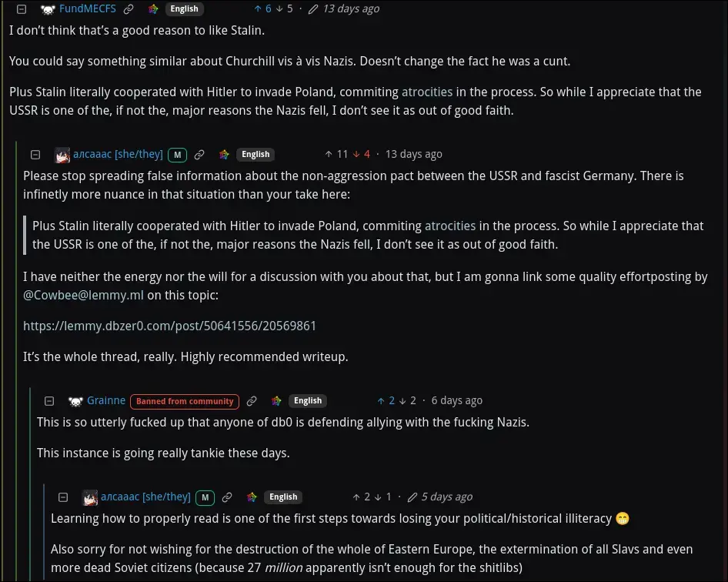
Task: Click the permalink icon on the 5-days-ago comment
Action: point(227,497)
